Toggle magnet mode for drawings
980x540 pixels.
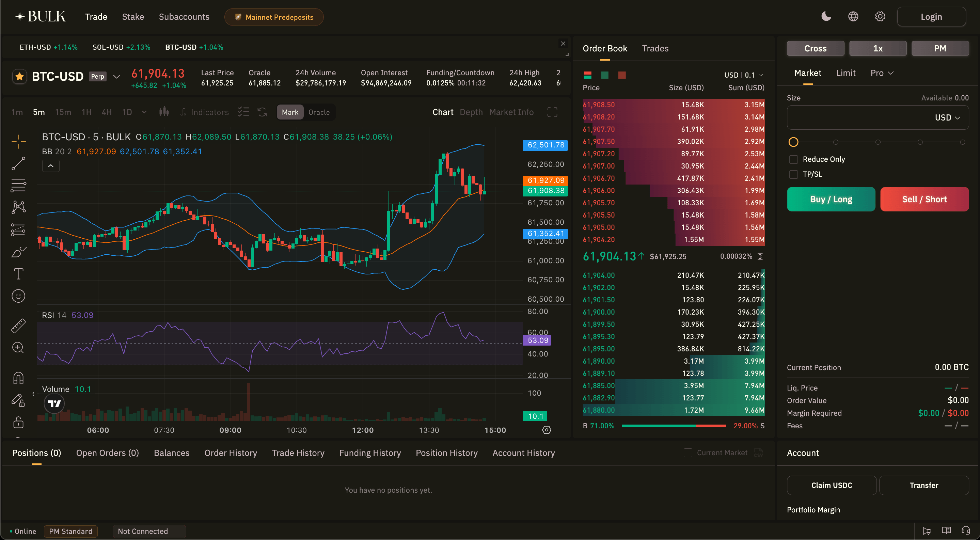pos(18,378)
